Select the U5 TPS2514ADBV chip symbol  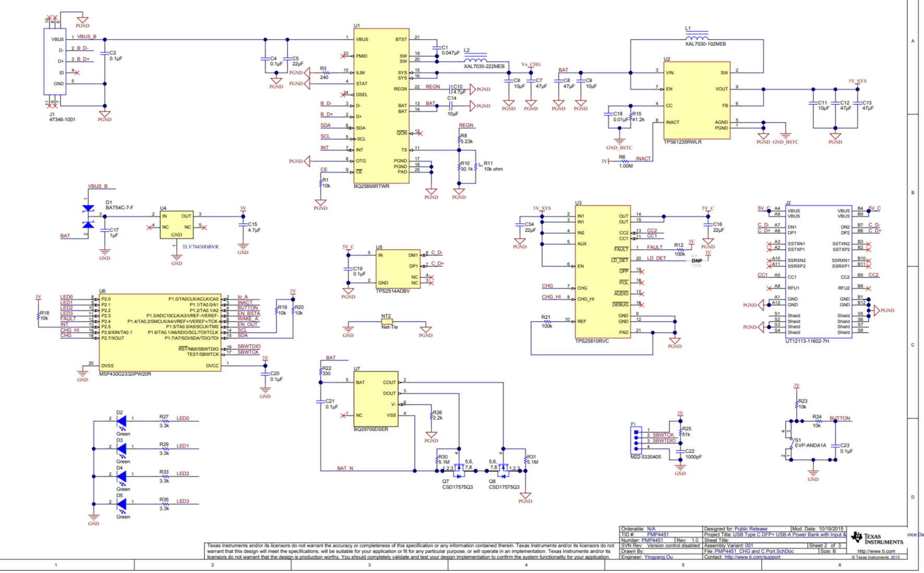(398, 269)
